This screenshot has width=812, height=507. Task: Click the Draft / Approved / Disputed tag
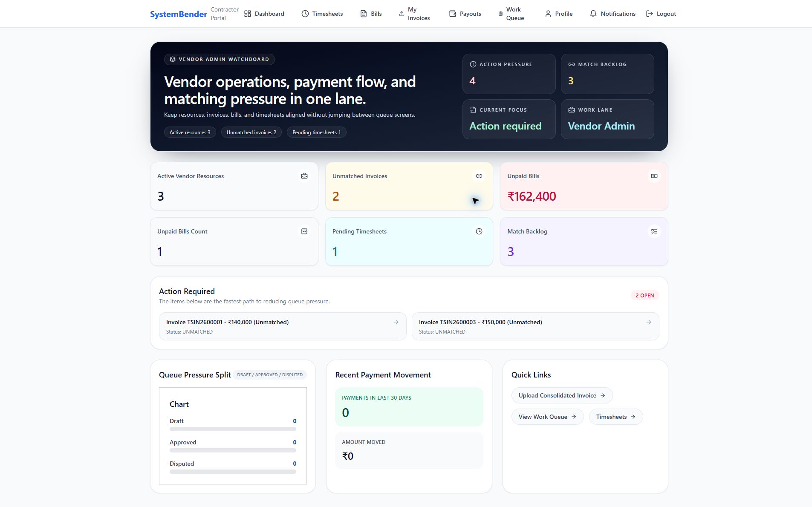(x=270, y=375)
